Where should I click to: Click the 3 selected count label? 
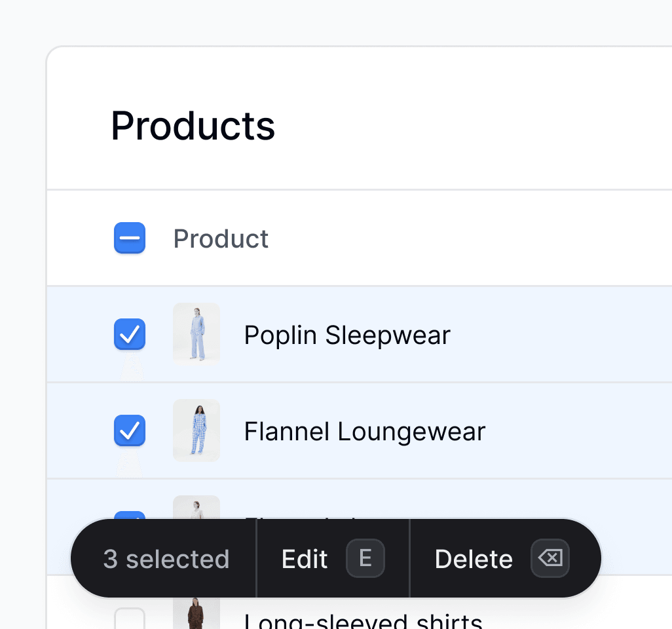point(166,559)
